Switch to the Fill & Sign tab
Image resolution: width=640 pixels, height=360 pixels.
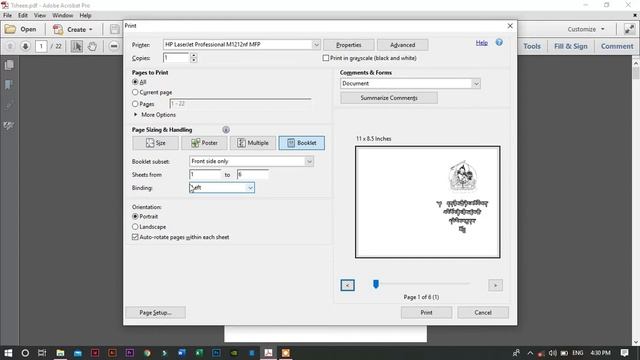571,46
